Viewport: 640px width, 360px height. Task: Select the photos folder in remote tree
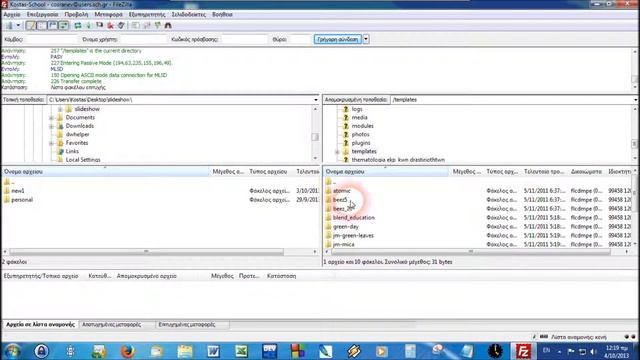(x=360, y=134)
